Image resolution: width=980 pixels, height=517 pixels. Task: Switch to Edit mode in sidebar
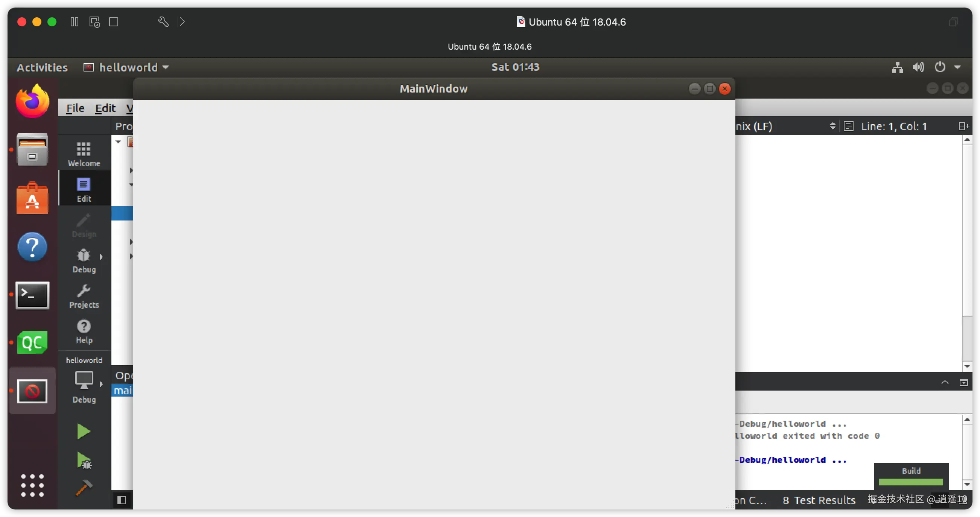(x=84, y=189)
